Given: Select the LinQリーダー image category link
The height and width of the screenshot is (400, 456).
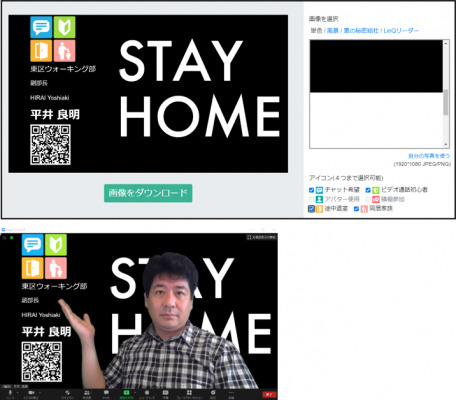Looking at the screenshot, I should (401, 31).
